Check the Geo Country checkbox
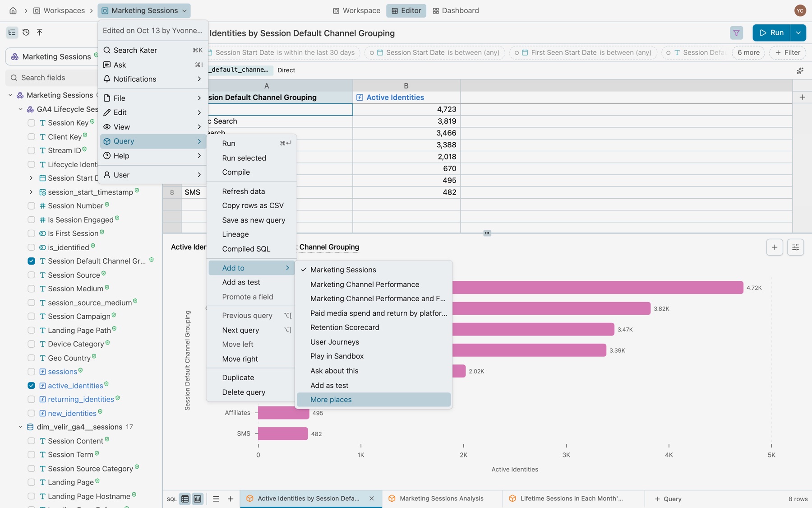The width and height of the screenshot is (812, 508). [31, 358]
